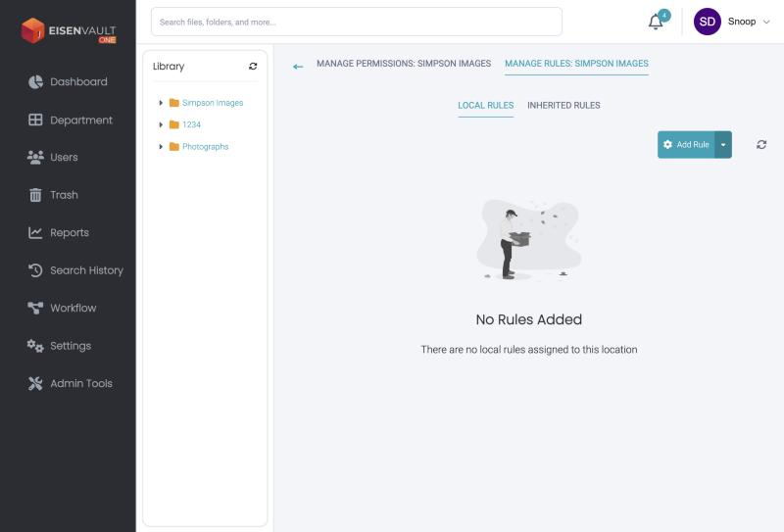784x532 pixels.
Task: Refresh the Library panel
Action: 253,67
